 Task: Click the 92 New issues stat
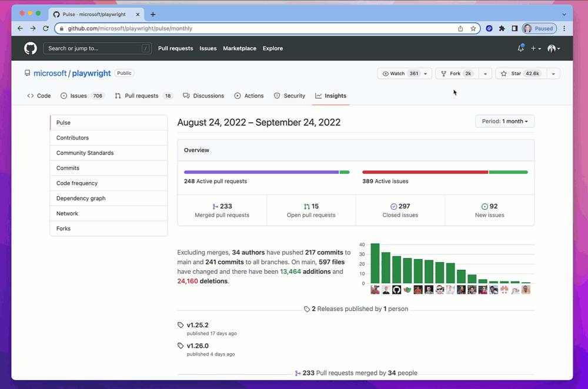489,210
